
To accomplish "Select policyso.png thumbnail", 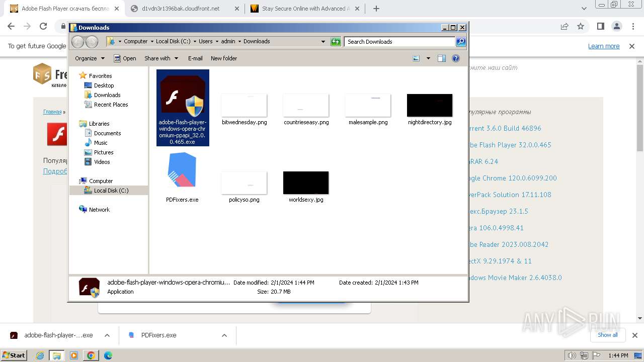I will tap(244, 183).
